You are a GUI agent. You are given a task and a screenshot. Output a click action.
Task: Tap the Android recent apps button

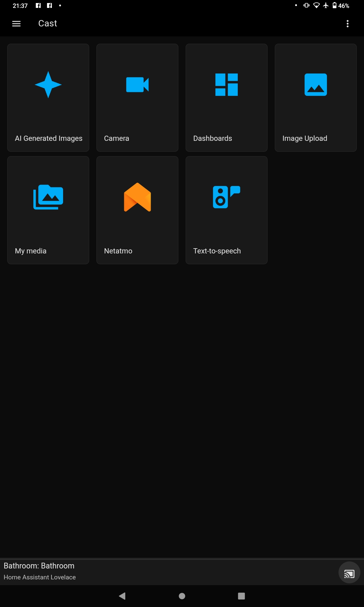tap(241, 596)
